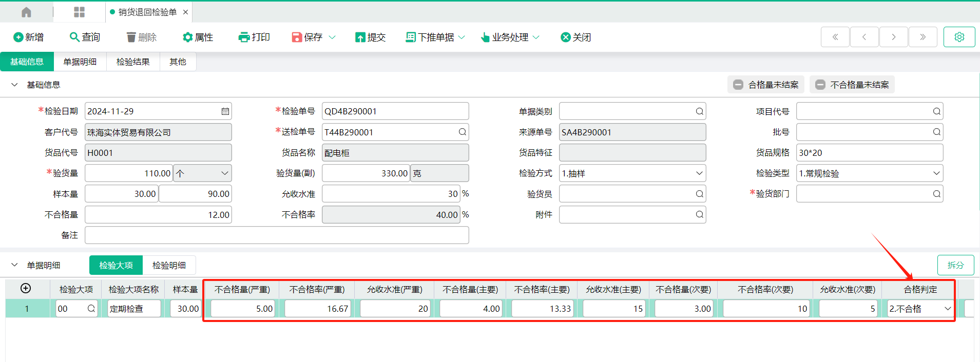
Task: Close the 销货退回检验单 tab
Action: click(x=185, y=12)
